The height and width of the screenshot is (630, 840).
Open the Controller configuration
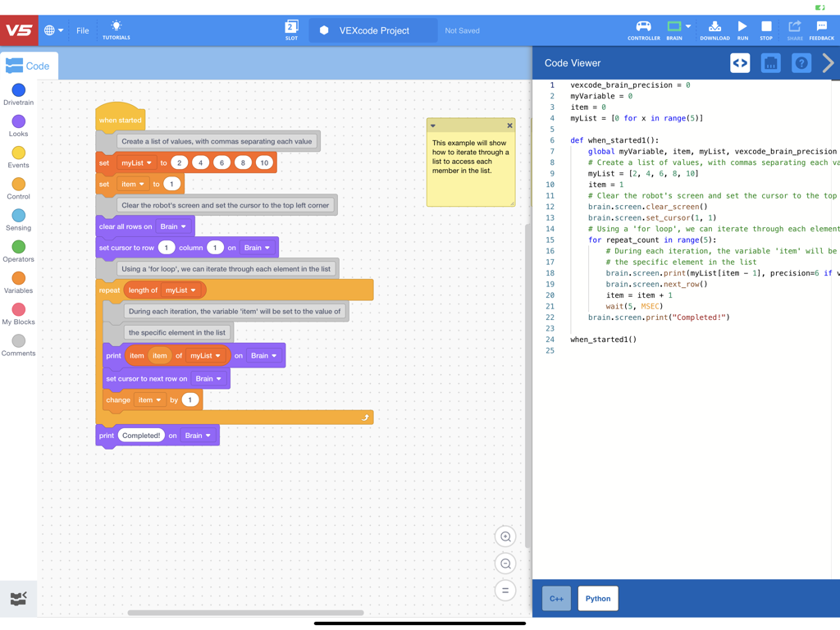(x=645, y=29)
